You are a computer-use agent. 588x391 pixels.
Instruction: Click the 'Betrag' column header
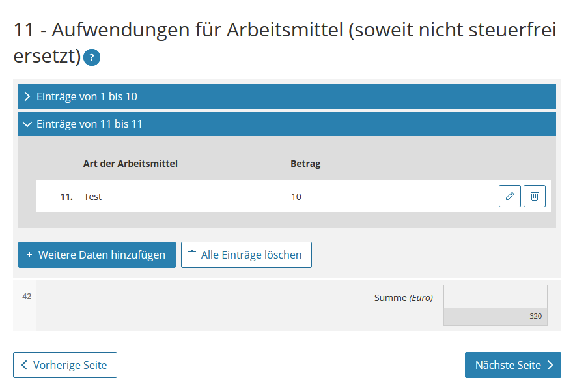pos(305,164)
